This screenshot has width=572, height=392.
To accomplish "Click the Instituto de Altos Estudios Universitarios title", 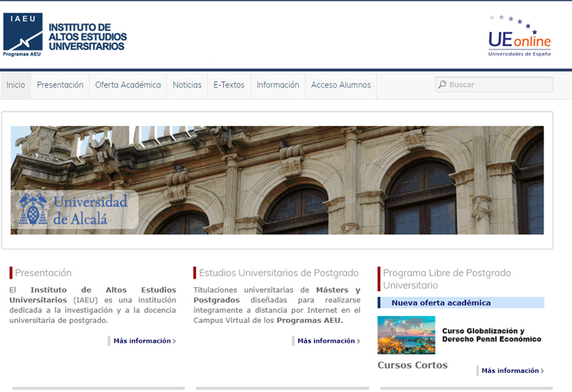I will (88, 37).
